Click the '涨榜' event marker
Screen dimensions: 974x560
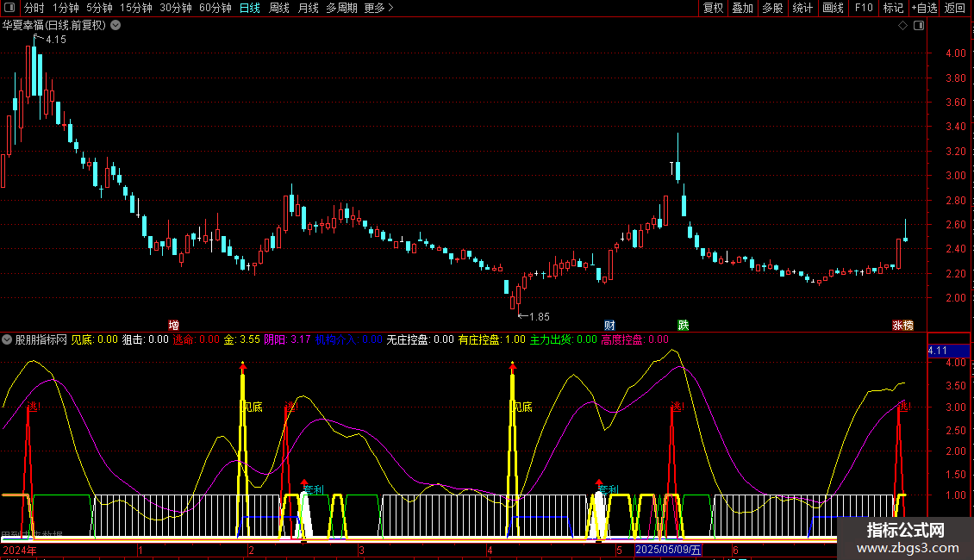point(902,326)
